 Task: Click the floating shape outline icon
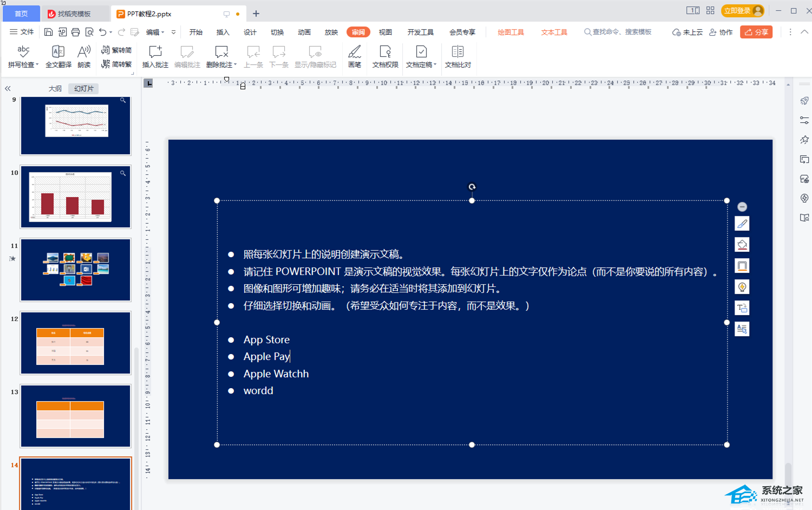click(742, 266)
